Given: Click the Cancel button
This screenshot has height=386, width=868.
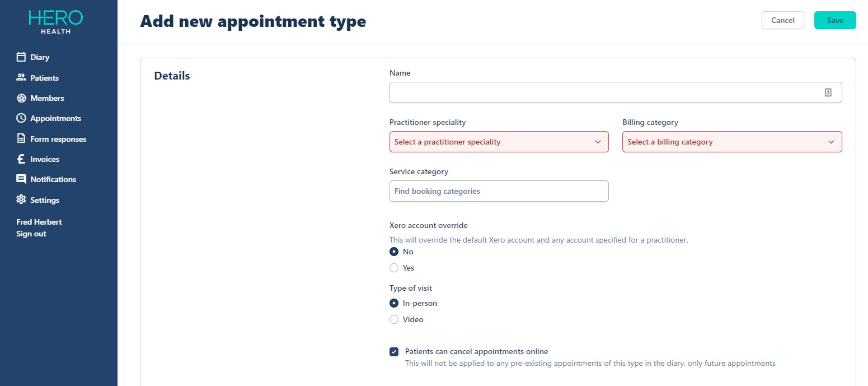Looking at the screenshot, I should 782,20.
